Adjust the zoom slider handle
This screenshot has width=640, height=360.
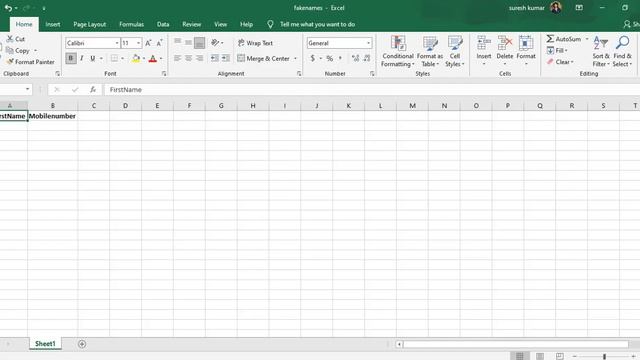(x=604, y=356)
